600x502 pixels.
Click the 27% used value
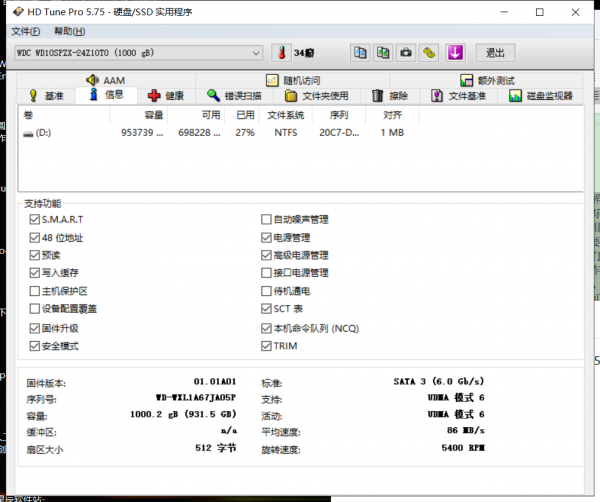point(245,133)
